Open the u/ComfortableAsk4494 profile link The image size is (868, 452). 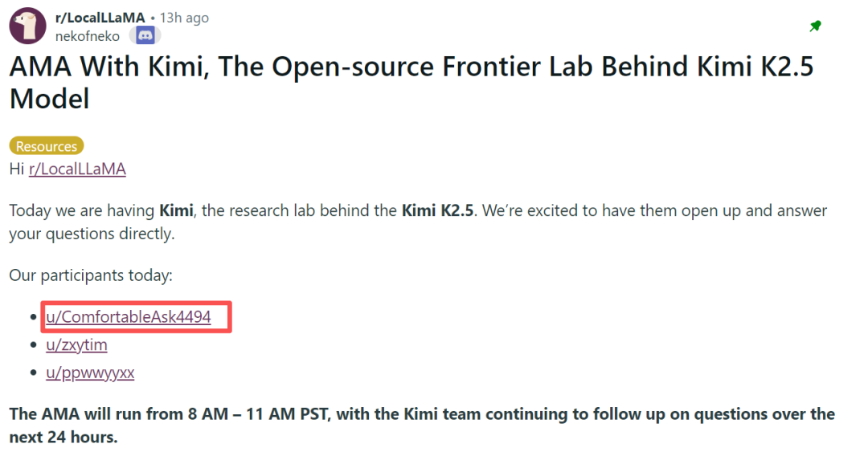coord(129,317)
